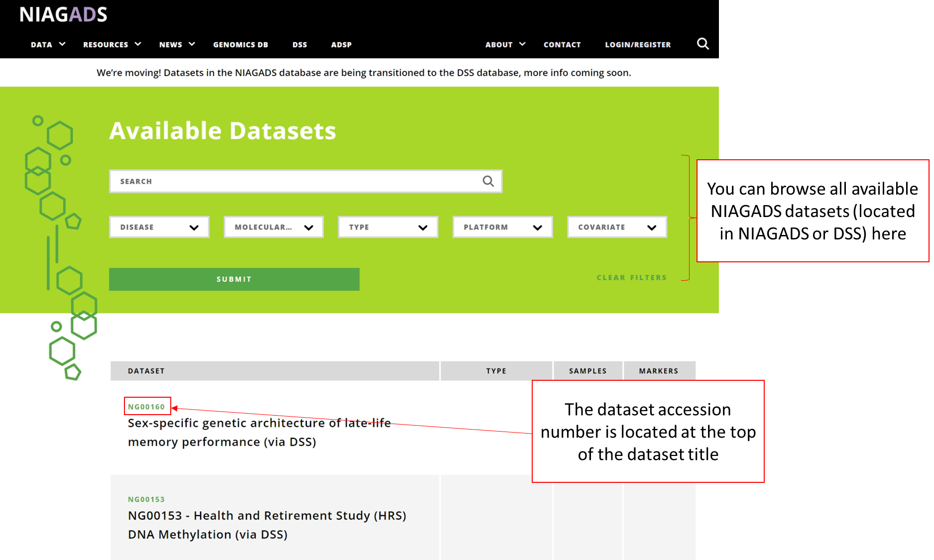Screen dimensions: 934x560
Task: Go to NIAGADS home via logo
Action: (x=63, y=14)
